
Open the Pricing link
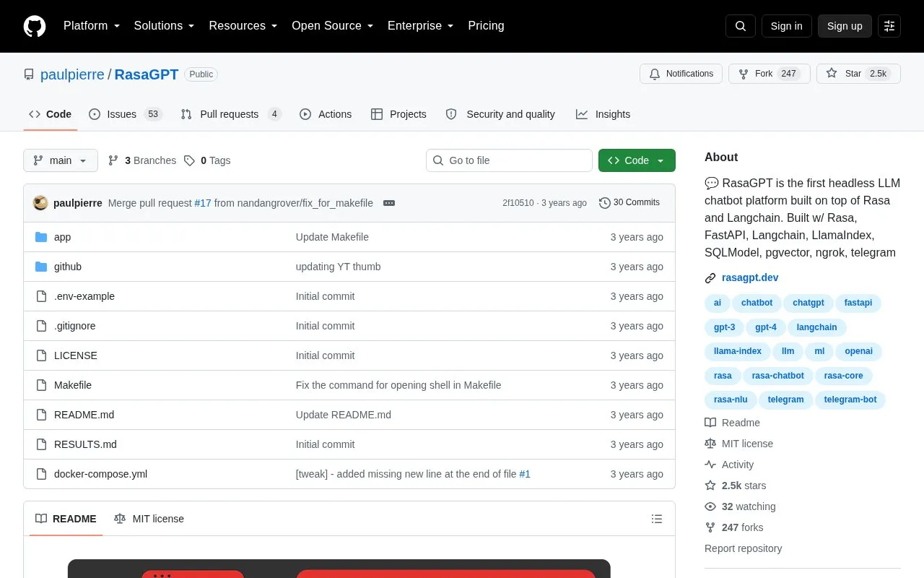click(x=487, y=26)
